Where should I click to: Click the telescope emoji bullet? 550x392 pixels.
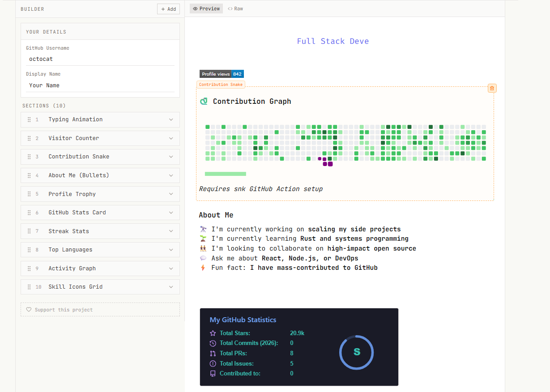(203, 229)
